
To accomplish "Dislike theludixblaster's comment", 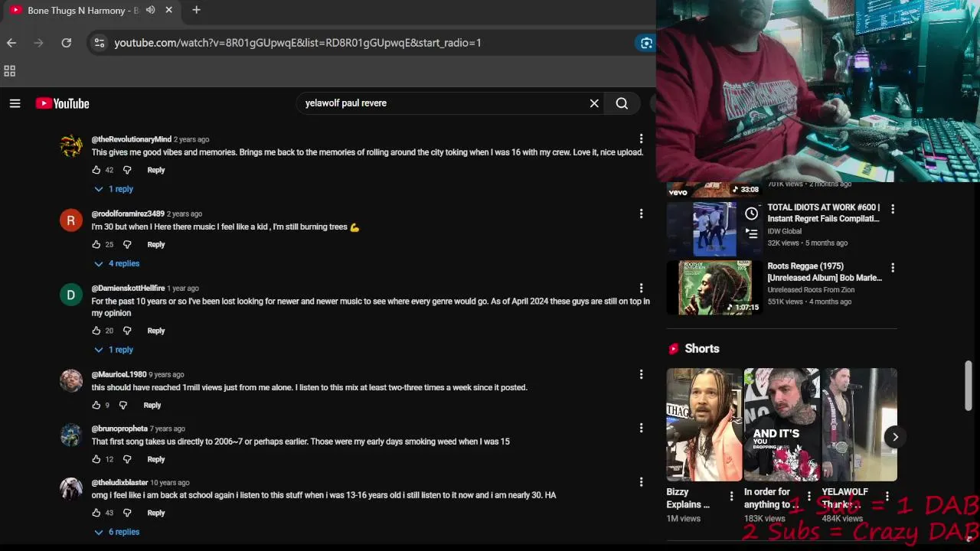I will click(127, 513).
